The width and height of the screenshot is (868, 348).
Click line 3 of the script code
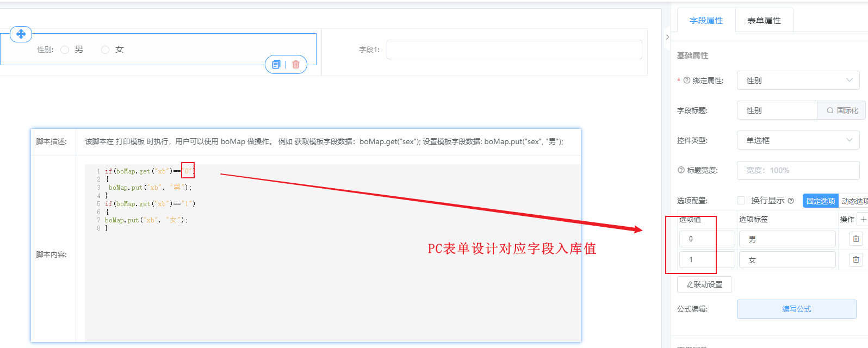pos(150,188)
